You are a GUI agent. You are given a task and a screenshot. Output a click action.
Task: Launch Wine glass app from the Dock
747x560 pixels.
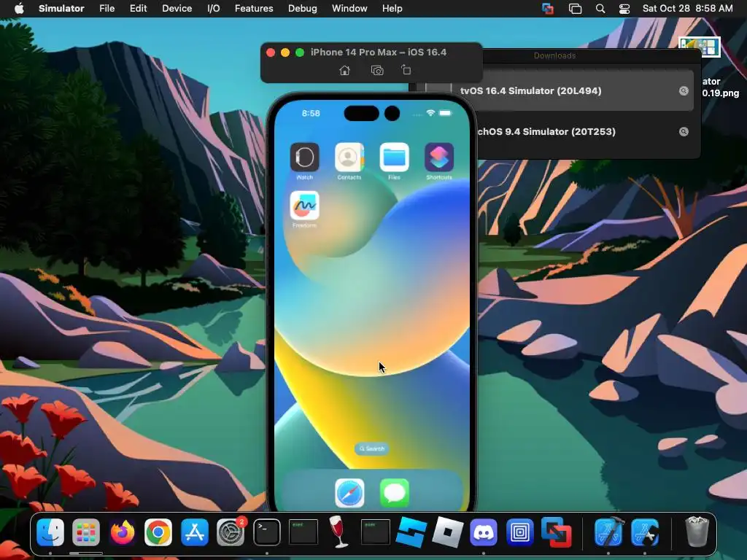pos(338,532)
